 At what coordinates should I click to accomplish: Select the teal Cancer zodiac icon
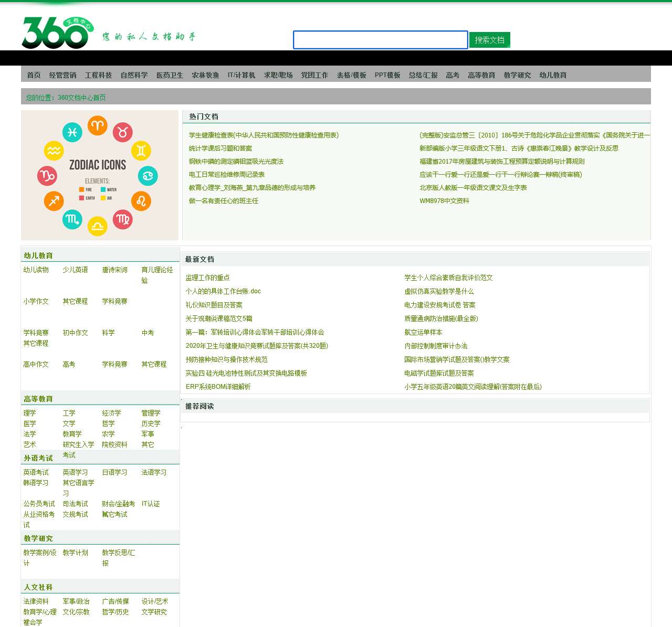click(x=148, y=176)
